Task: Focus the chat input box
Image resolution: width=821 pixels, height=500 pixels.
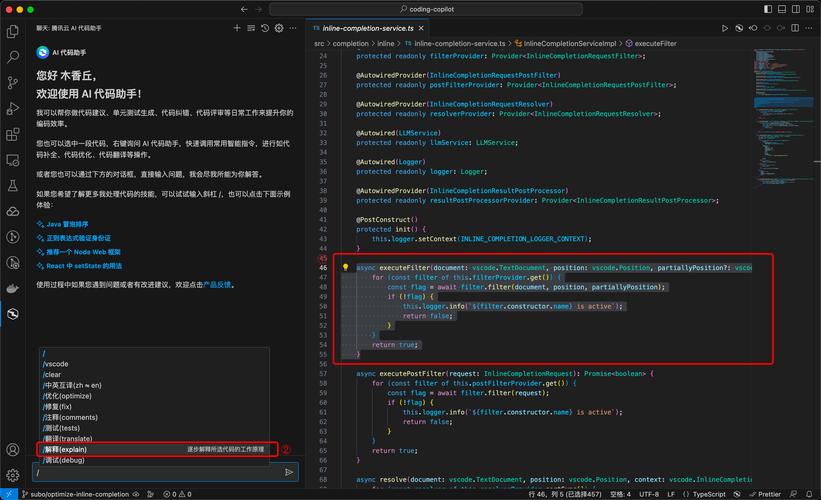Action: (x=165, y=472)
